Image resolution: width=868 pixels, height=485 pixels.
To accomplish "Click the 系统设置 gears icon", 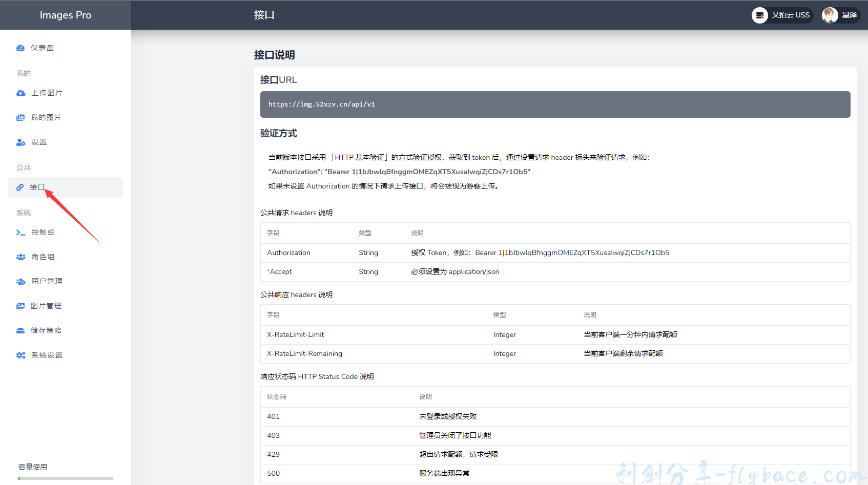I will (x=20, y=355).
